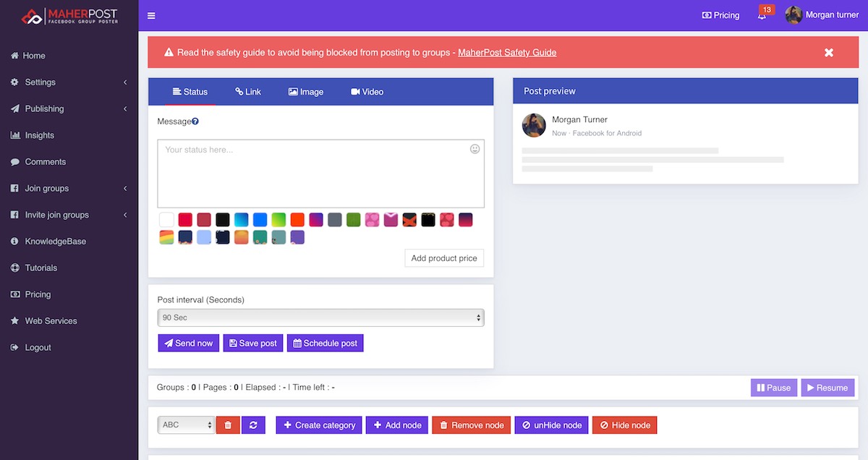Click the 'Morgan Turner' name in Post preview
Image resolution: width=868 pixels, height=460 pixels.
(x=579, y=119)
